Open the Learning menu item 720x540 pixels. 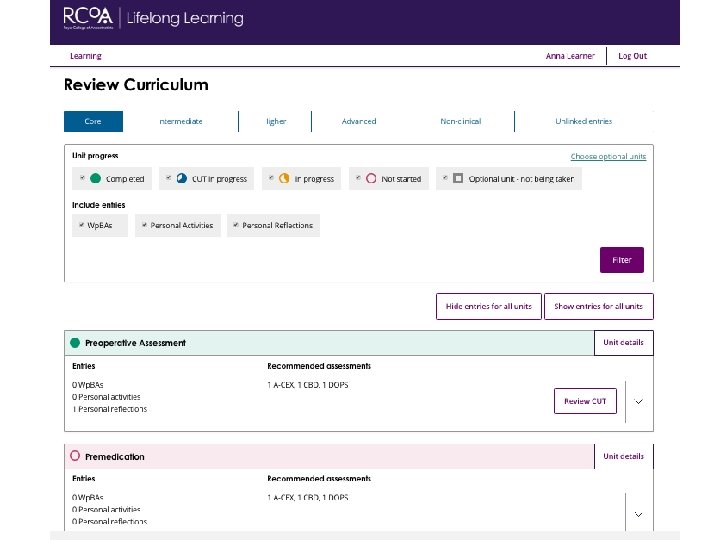pyautogui.click(x=86, y=56)
